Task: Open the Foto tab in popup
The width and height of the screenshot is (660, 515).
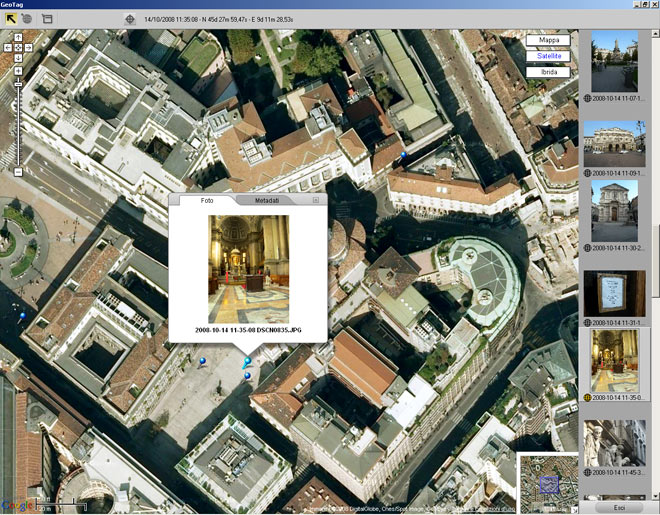Action: 207,200
